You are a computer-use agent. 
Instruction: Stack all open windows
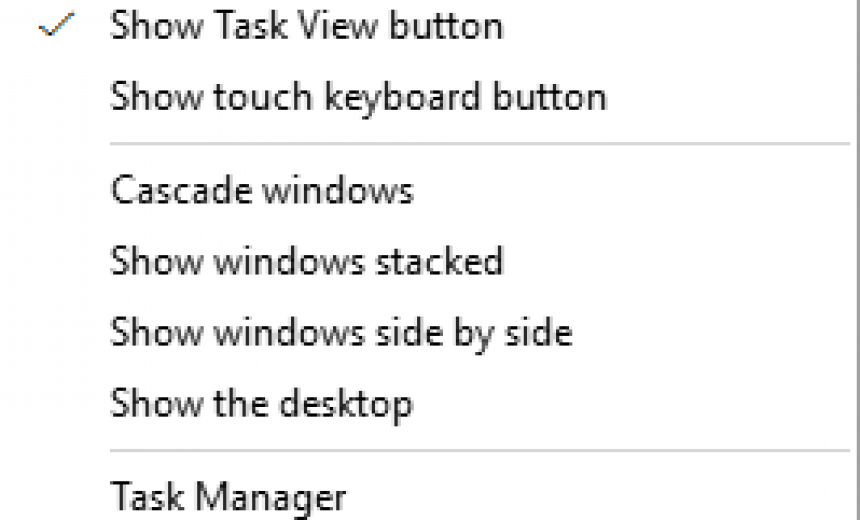306,261
